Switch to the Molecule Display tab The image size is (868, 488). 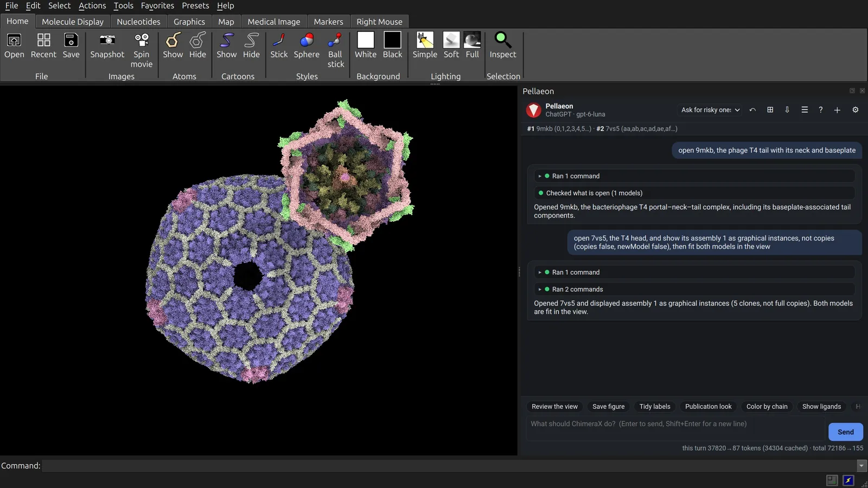pyautogui.click(x=73, y=22)
